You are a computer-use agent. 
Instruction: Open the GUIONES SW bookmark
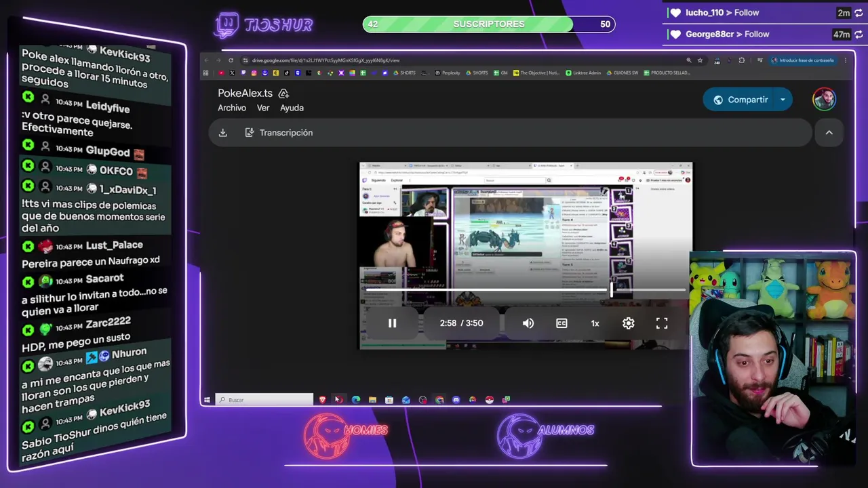pyautogui.click(x=623, y=73)
